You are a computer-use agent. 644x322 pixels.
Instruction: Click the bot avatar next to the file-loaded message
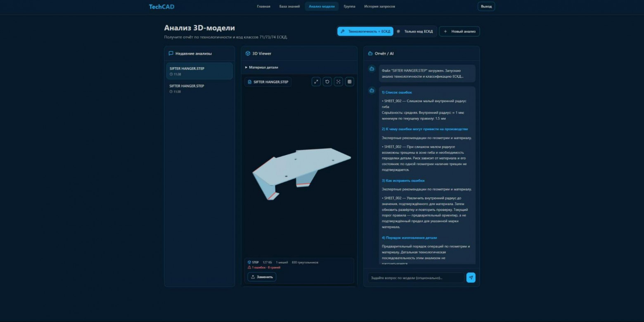click(372, 69)
